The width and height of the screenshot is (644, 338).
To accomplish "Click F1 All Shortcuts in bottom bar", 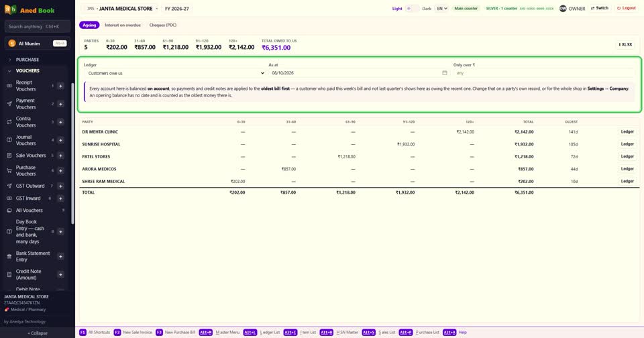I will (95, 332).
